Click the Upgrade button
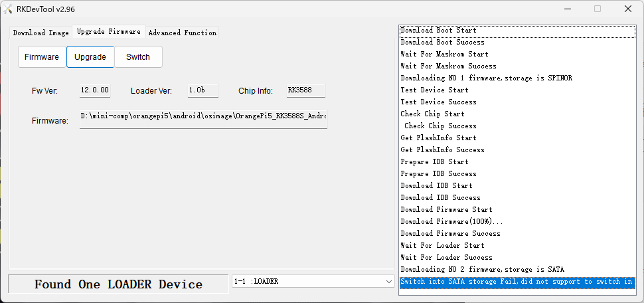 (x=90, y=56)
